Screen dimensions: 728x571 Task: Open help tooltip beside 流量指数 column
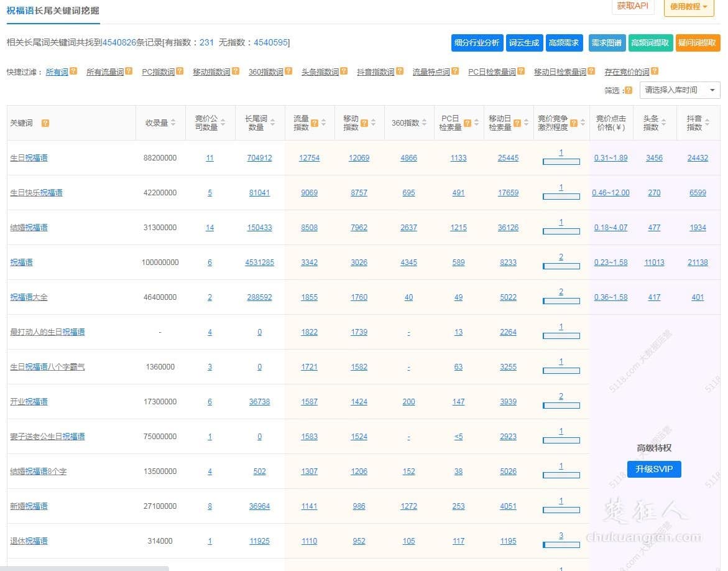[315, 123]
